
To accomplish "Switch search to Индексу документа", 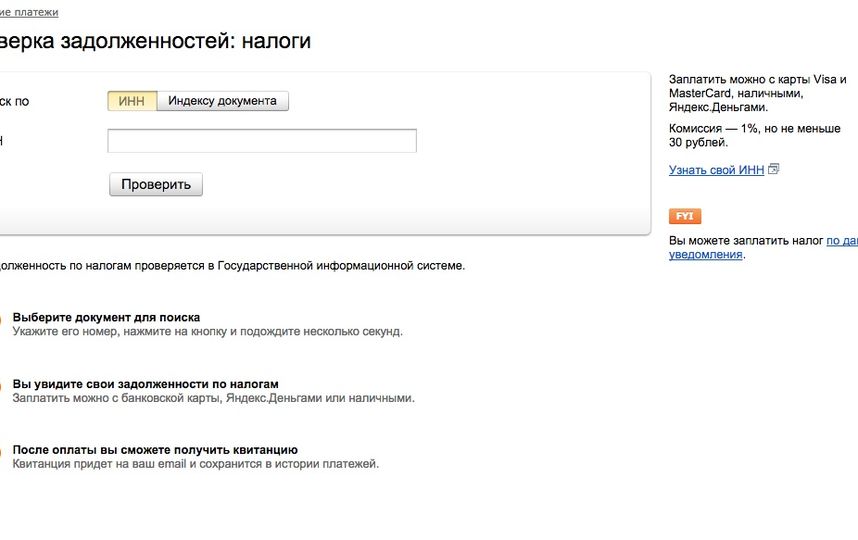I will coord(222,101).
